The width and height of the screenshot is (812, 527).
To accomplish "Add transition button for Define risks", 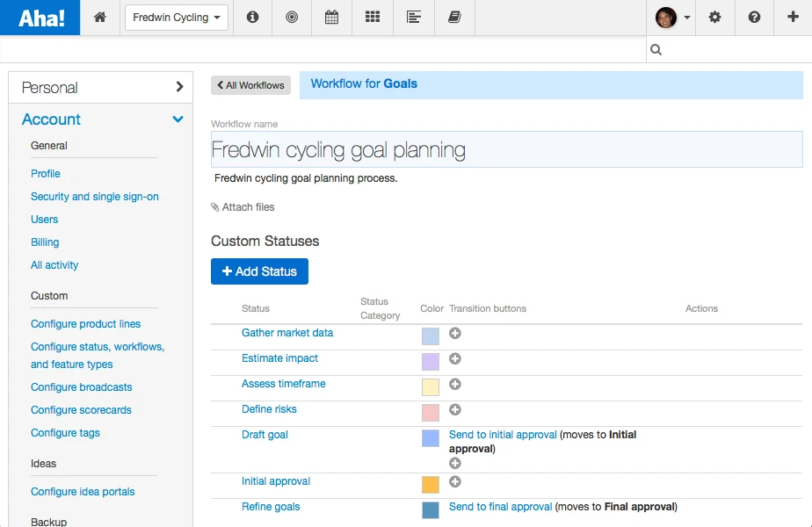I will tap(455, 409).
